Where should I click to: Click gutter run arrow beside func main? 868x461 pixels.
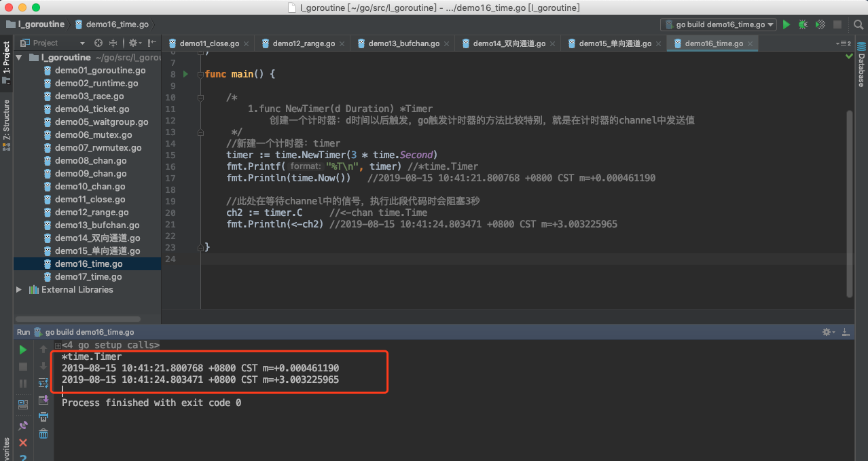(185, 74)
